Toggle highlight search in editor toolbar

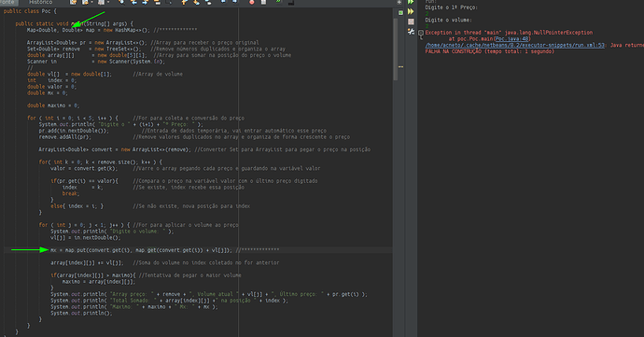pos(158,2)
